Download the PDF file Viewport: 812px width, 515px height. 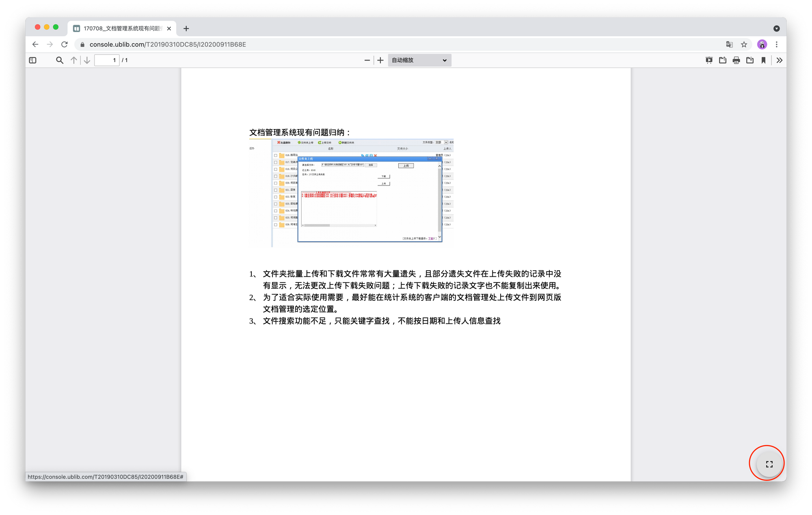[750, 60]
